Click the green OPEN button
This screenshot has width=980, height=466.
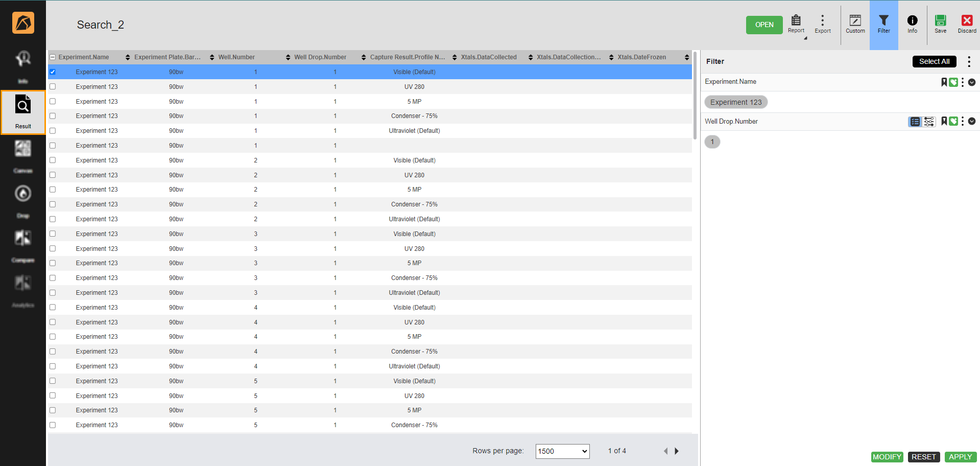pos(764,25)
